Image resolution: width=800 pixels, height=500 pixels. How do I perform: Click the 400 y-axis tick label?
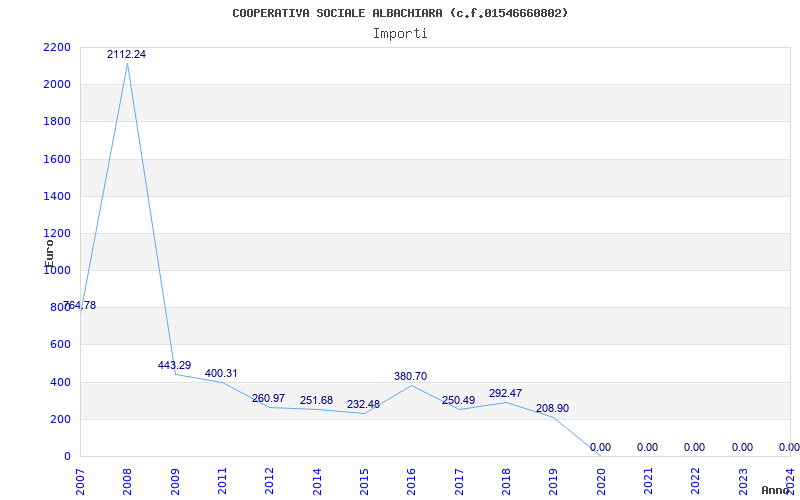click(x=60, y=382)
